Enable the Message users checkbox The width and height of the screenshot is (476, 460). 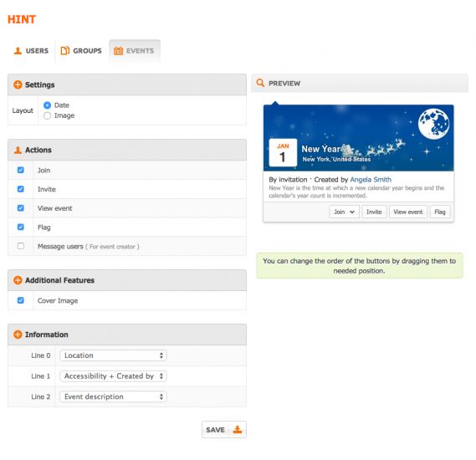(21, 246)
